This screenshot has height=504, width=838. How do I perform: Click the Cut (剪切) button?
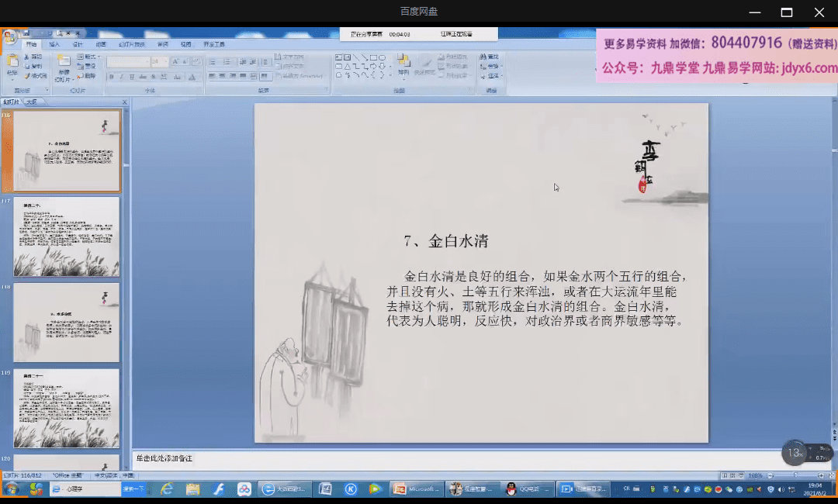click(x=33, y=57)
